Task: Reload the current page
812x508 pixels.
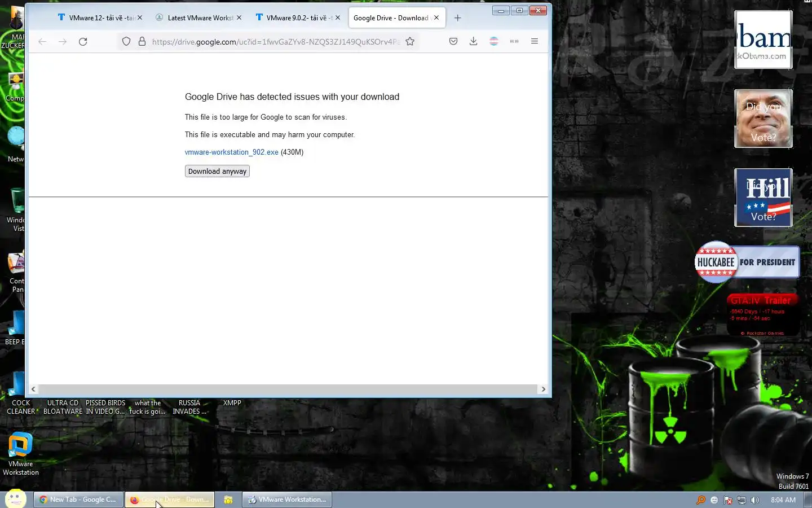Action: (83, 41)
